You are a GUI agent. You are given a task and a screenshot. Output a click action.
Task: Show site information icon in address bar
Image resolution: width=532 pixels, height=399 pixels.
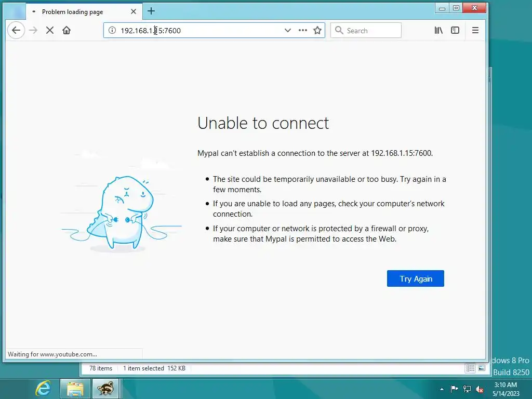112,30
